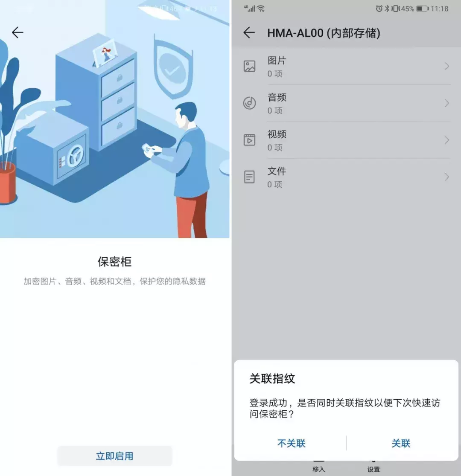Choose 不关联 in fingerprint dialog
The width and height of the screenshot is (461, 476).
291,443
